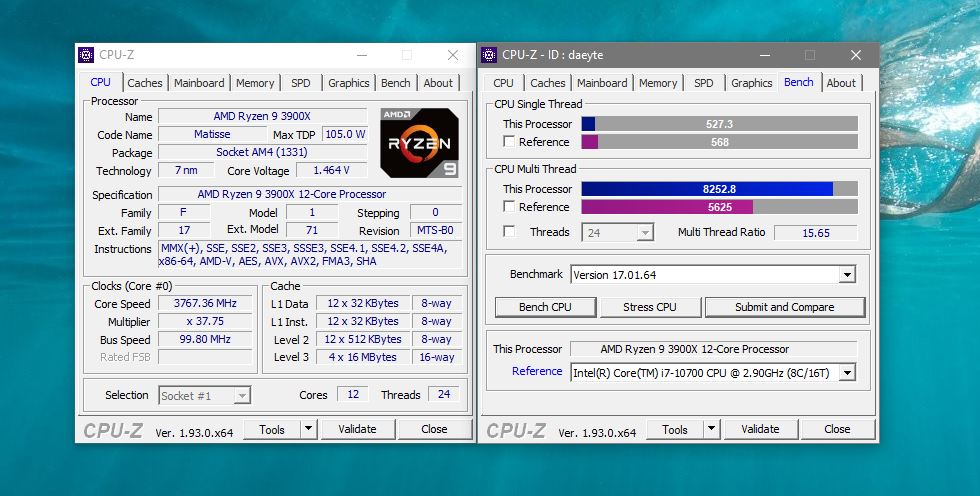Click the Stress CPU button
Viewport: 980px width, 496px height.
click(650, 307)
